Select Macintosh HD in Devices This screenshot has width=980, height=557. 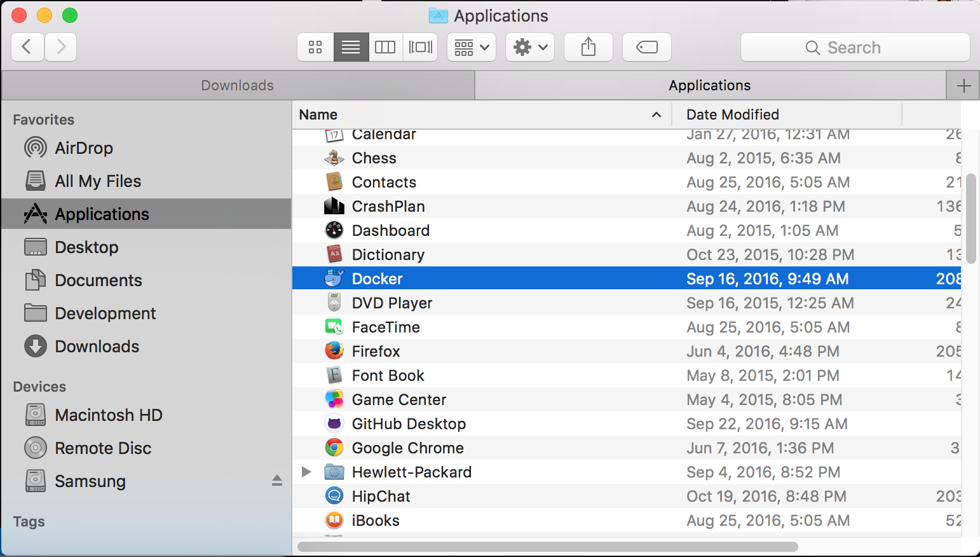[x=108, y=415]
